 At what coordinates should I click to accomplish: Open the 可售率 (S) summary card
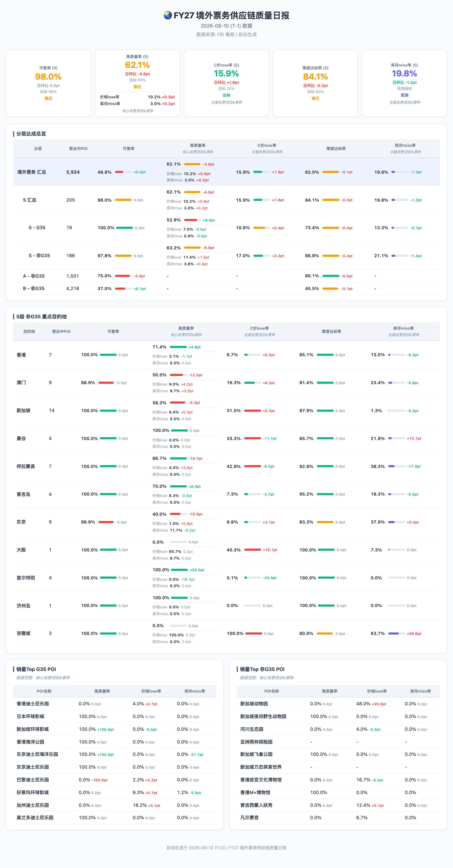coord(48,83)
